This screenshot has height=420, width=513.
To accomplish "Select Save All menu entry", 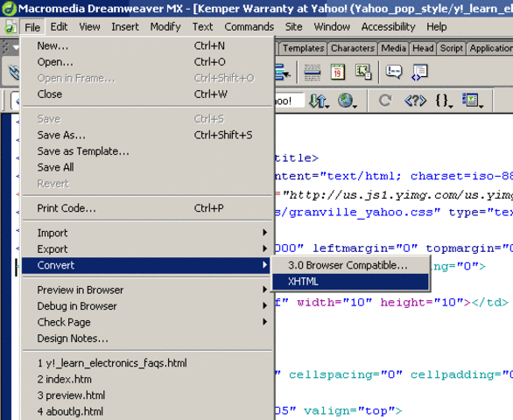I will (147, 167).
